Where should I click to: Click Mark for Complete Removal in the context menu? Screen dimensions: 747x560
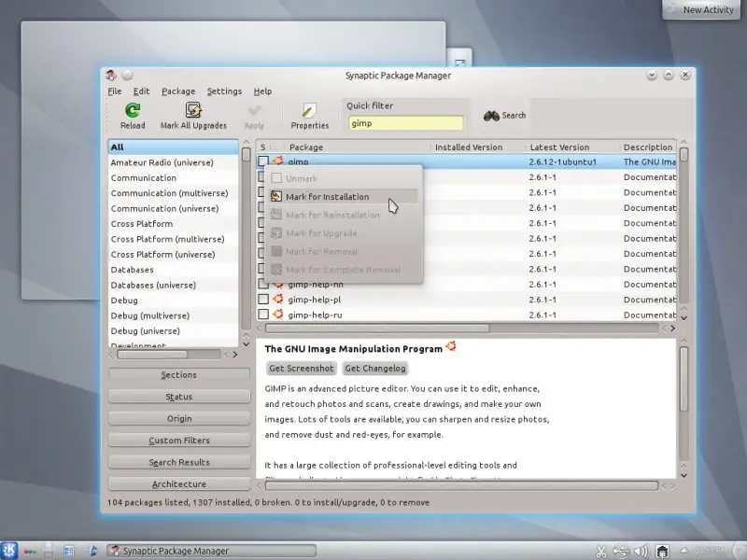[x=343, y=270]
